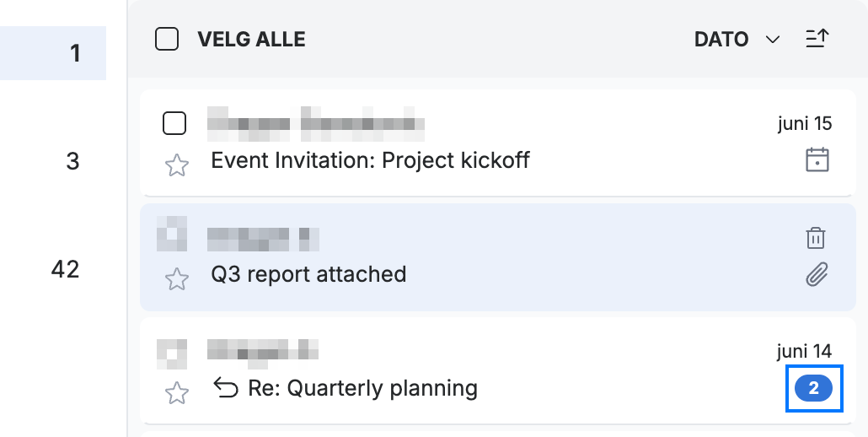Delete the Q3 report email via trash icon
Screen dimensions: 868x437
coord(816,238)
